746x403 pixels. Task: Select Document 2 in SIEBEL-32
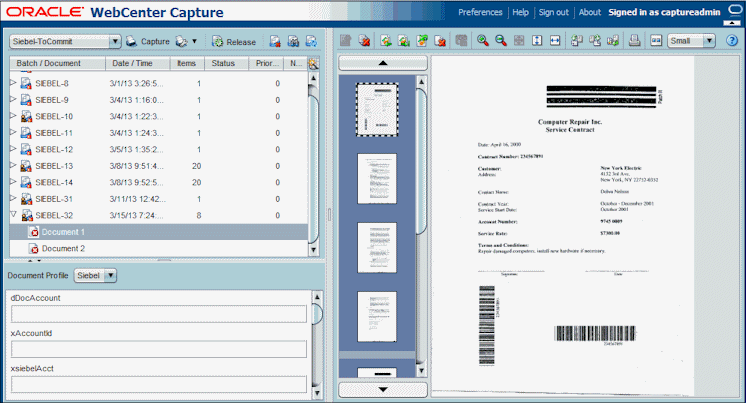pos(158,248)
